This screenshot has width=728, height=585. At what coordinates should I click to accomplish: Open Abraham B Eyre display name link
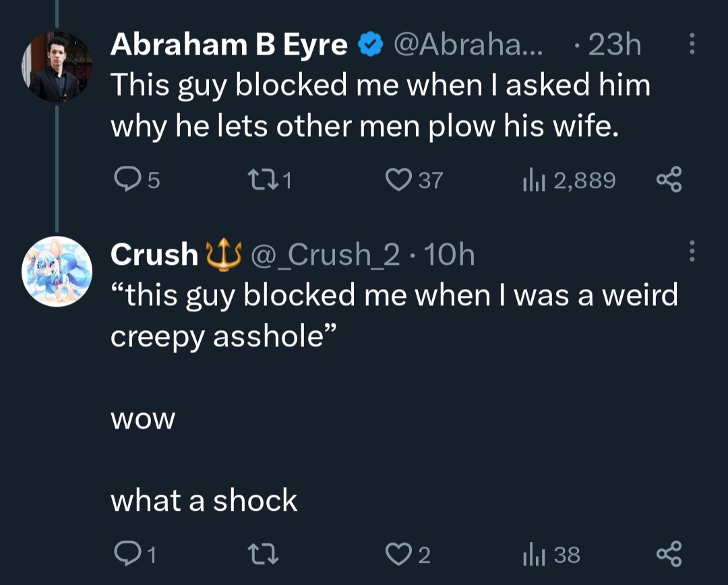point(229,44)
